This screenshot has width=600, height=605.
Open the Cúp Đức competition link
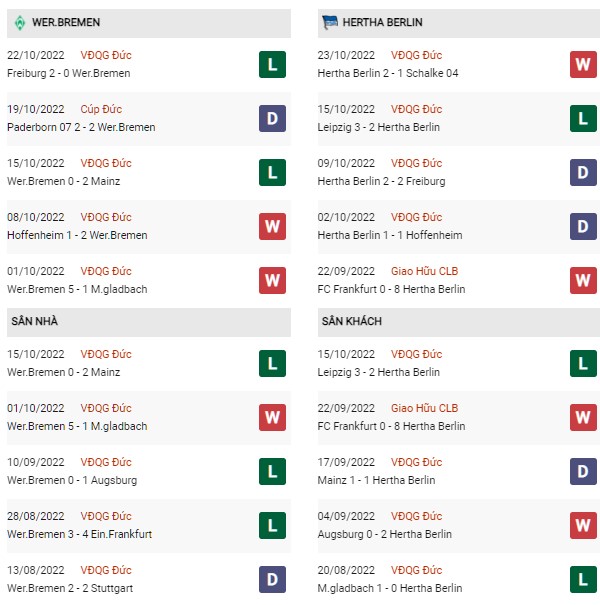[101, 109]
